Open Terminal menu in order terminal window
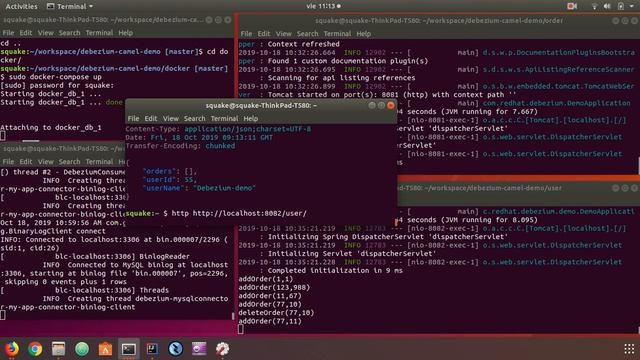The width and height of the screenshot is (640, 360). [x=337, y=33]
